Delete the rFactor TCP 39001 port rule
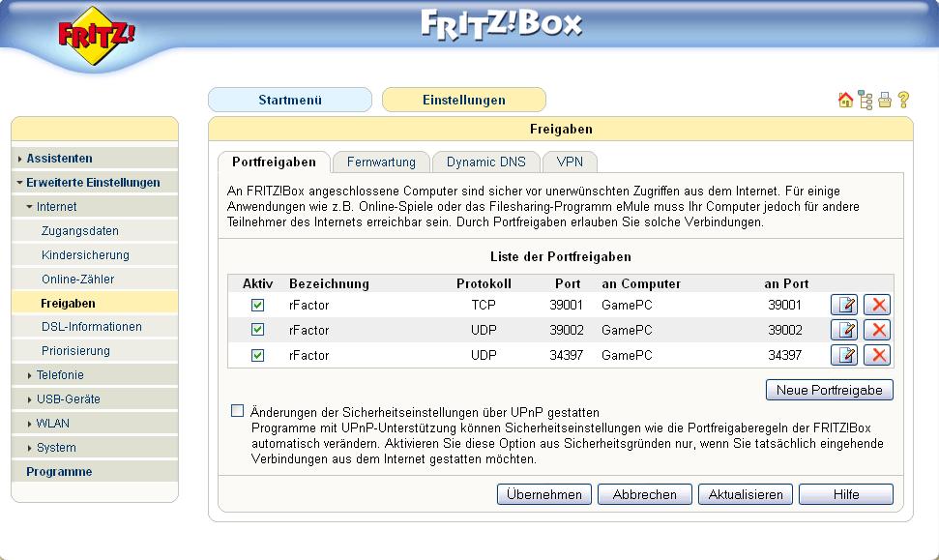 point(877,305)
